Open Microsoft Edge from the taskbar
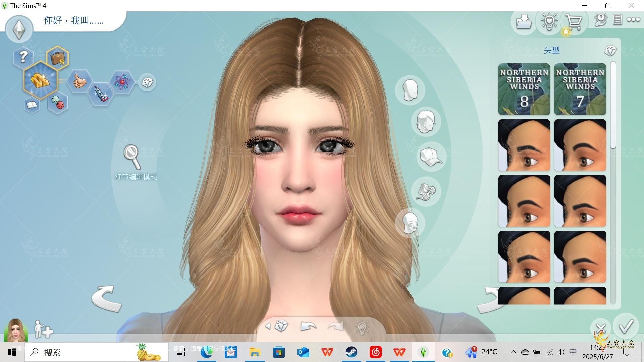Screen dimensions: 644x362 (x=206, y=352)
